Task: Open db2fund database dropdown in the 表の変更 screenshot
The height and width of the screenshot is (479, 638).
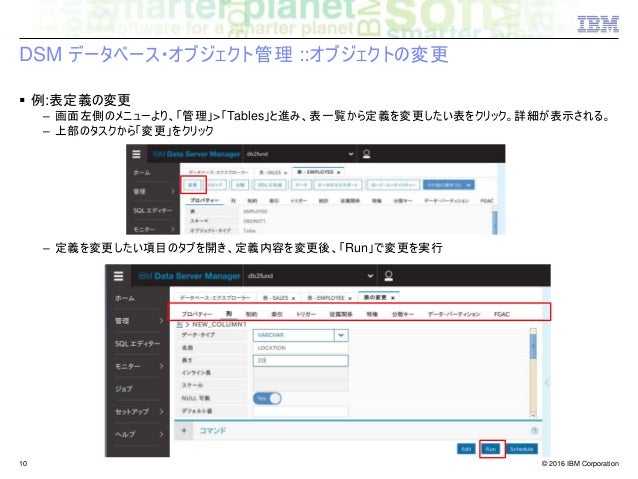Action: coord(370,276)
